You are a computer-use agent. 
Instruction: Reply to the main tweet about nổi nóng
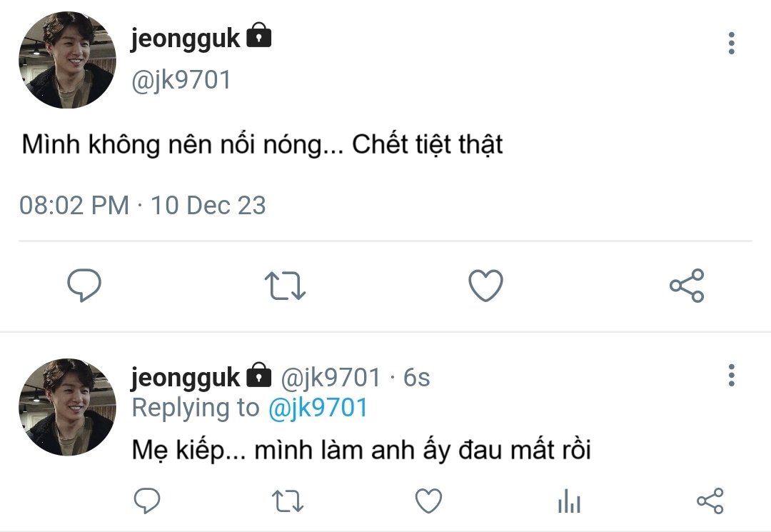[84, 286]
